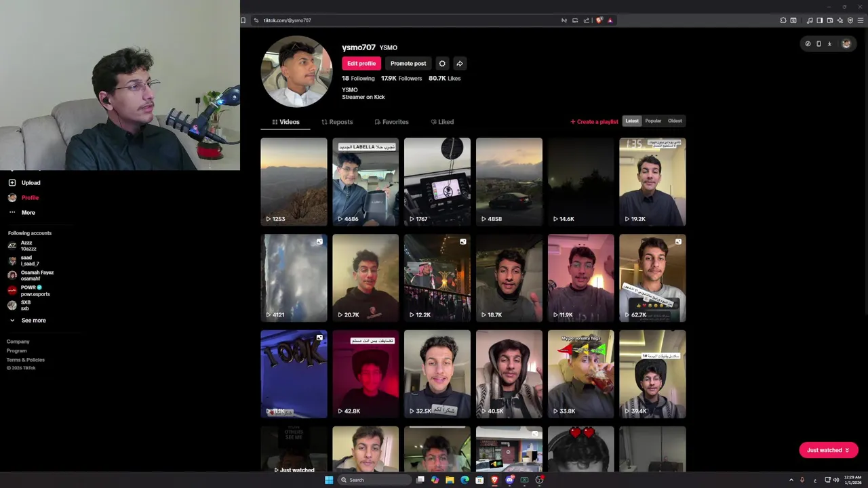Open the Osamah Fayez following account
This screenshot has height=488, width=868.
[x=31, y=275]
